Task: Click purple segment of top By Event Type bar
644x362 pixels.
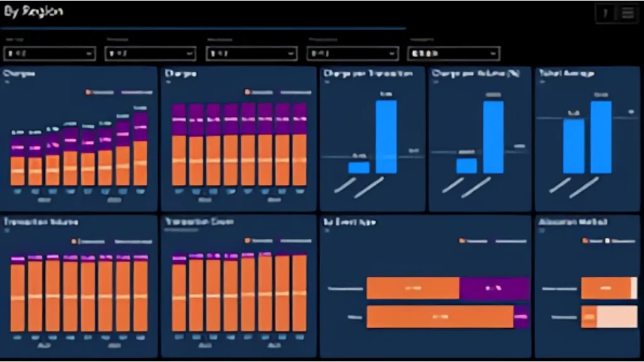Action: click(494, 288)
